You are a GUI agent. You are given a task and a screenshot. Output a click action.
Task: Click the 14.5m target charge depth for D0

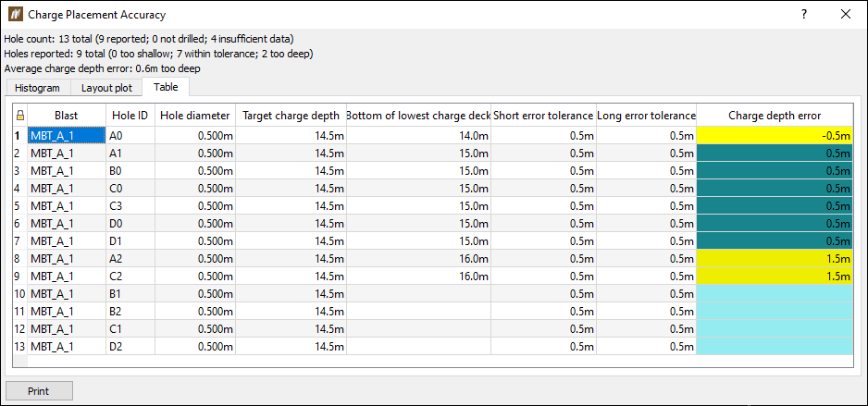click(x=291, y=224)
